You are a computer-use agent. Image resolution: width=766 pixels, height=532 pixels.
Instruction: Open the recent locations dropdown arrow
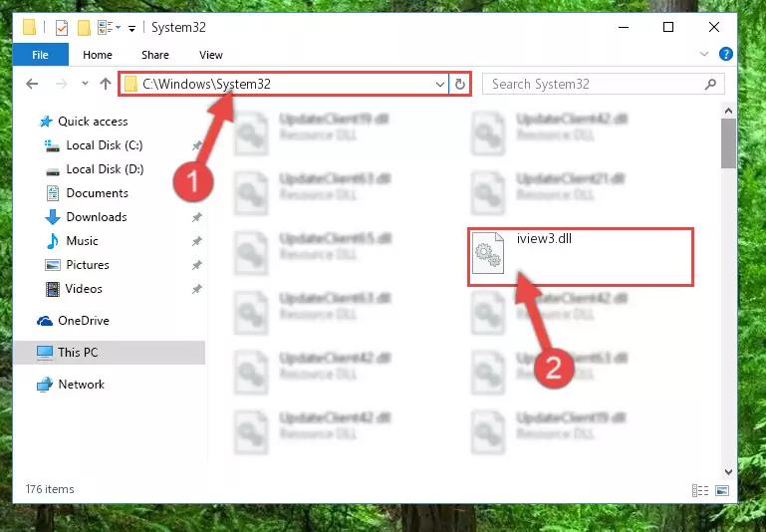pyautogui.click(x=85, y=84)
